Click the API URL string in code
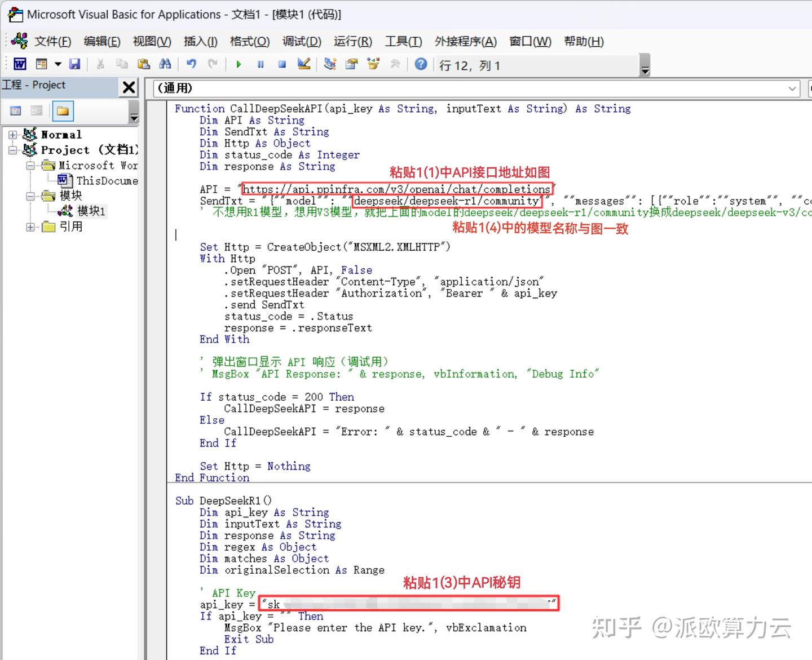Image resolution: width=812 pixels, height=660 pixels. [x=396, y=189]
